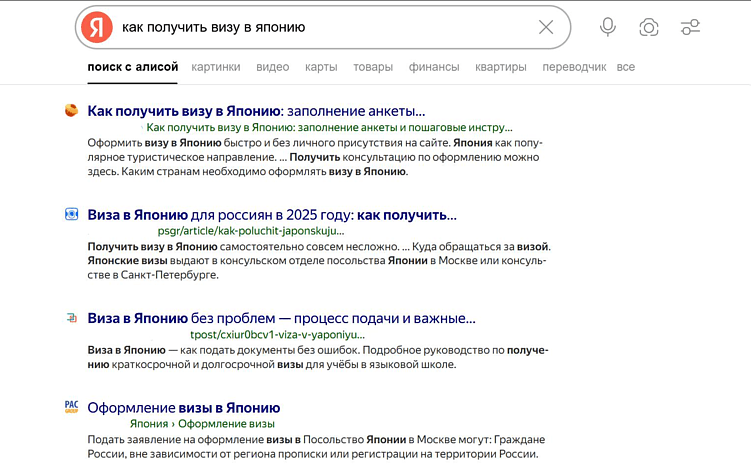Viewport: 751px width, 466px height.
Task: Start voice search with the microphone icon
Action: tap(608, 27)
